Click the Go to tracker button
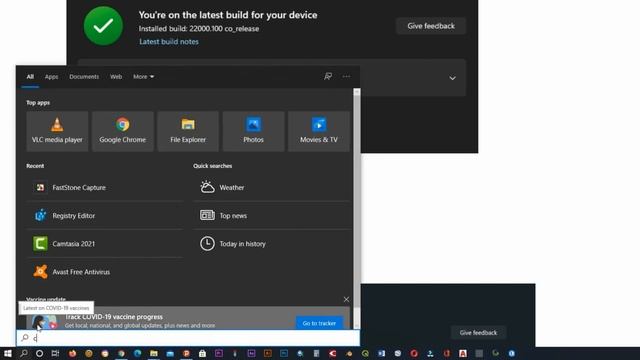640x360 pixels. [319, 323]
